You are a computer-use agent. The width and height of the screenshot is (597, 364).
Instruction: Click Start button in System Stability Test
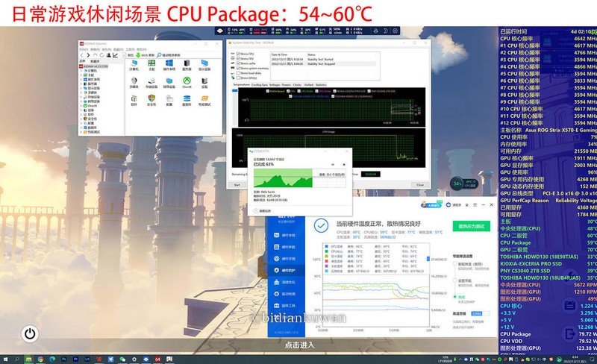237,185
